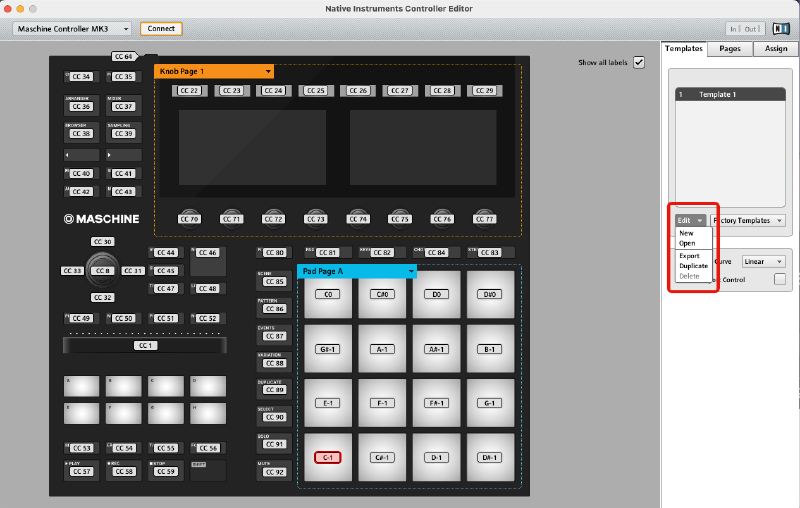
Task: Select the D#-1 pad
Action: pyautogui.click(x=490, y=457)
